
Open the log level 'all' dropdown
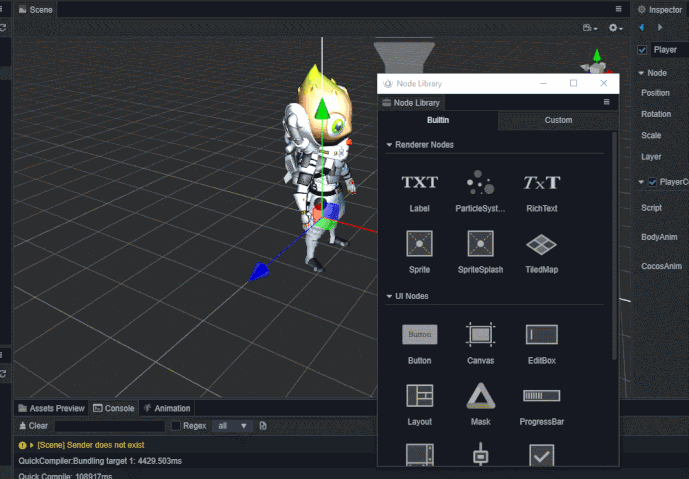tap(232, 425)
